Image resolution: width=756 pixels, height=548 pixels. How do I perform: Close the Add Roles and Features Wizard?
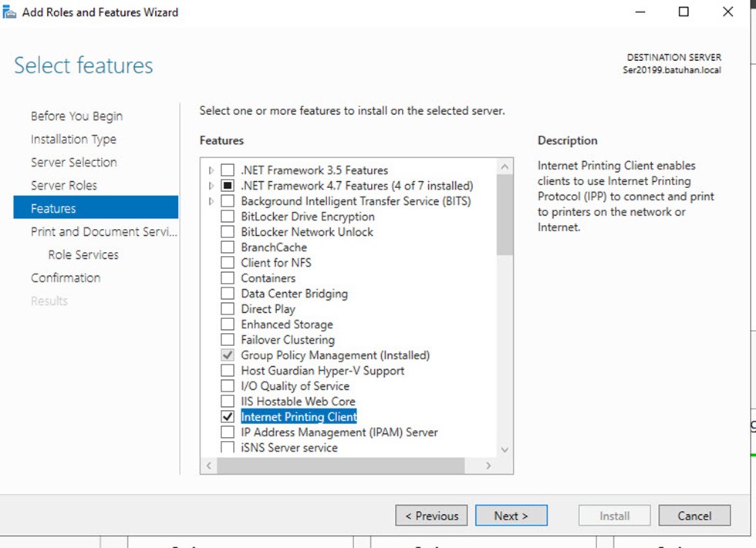(x=728, y=12)
